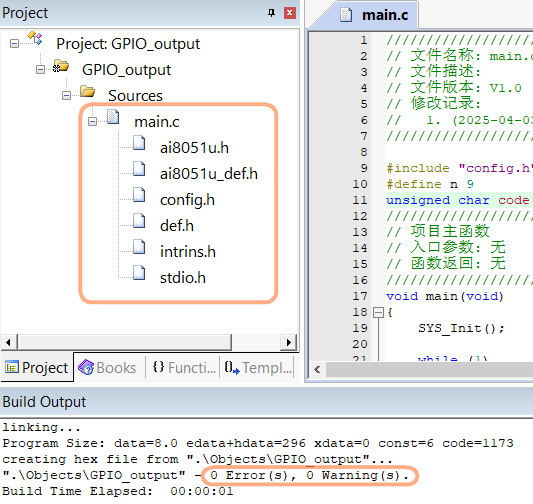533x504 pixels.
Task: Click Build Time Elapsed line
Action: [x=118, y=491]
